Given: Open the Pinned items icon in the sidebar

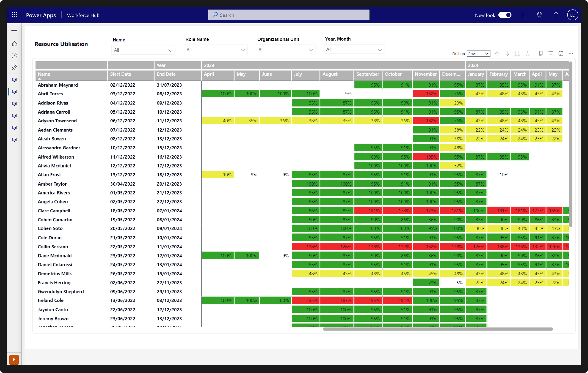Looking at the screenshot, I should coord(14,68).
